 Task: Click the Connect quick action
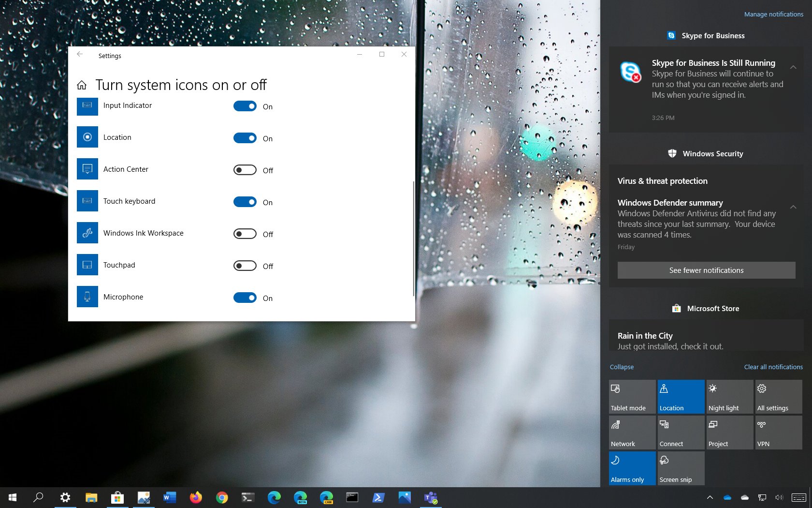click(x=681, y=432)
